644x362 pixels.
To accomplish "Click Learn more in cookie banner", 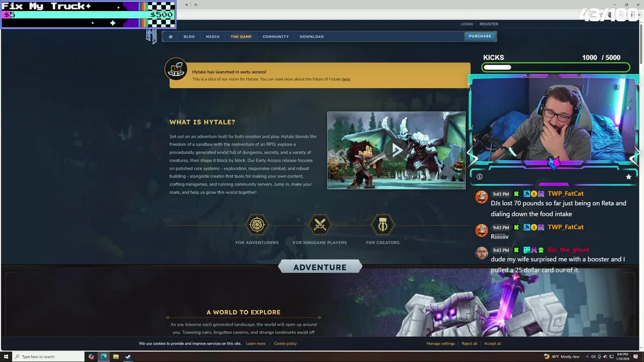I will click(x=256, y=343).
